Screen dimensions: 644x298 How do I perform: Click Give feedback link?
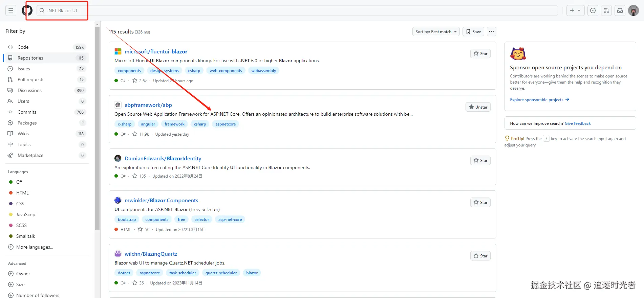(x=578, y=123)
